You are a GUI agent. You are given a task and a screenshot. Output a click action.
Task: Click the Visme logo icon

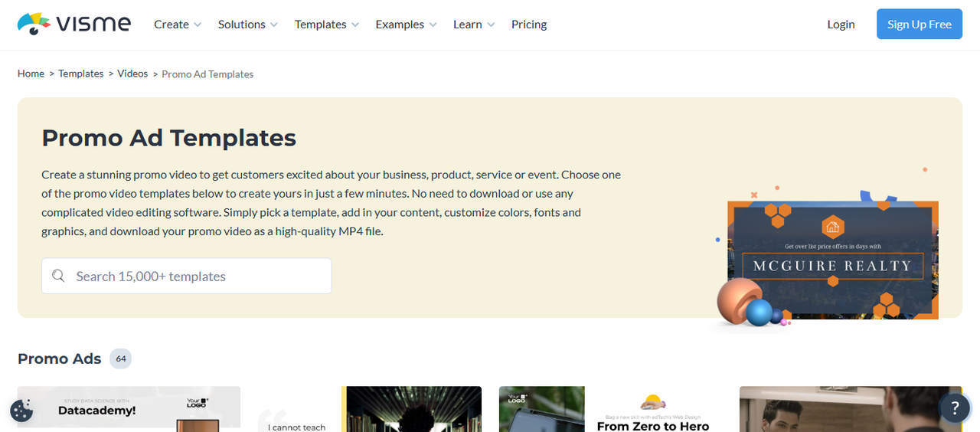pos(34,24)
